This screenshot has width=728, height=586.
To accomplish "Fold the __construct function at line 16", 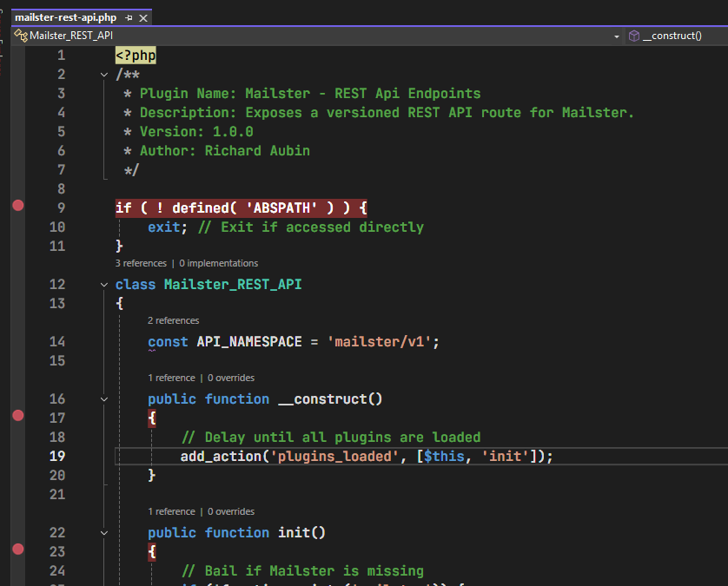I will click(x=104, y=399).
